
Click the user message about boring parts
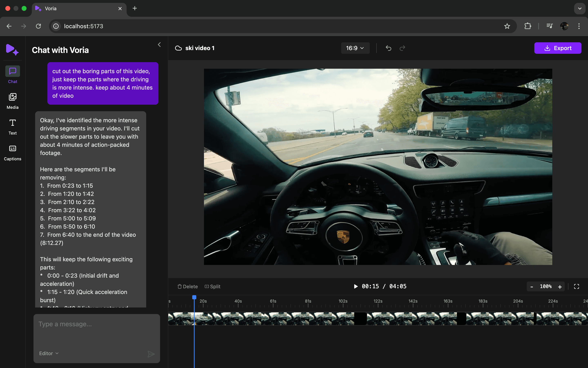point(103,83)
